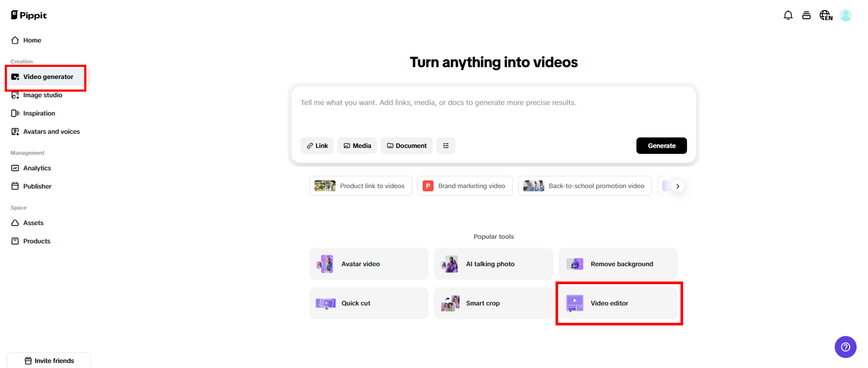Click the Image studio sidebar icon
This screenshot has width=868, height=368.
click(x=15, y=95)
